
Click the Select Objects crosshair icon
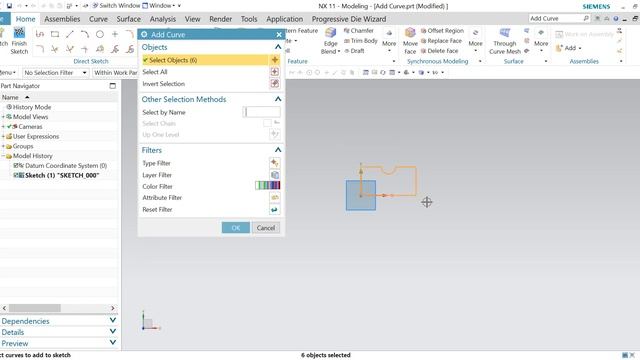point(275,60)
